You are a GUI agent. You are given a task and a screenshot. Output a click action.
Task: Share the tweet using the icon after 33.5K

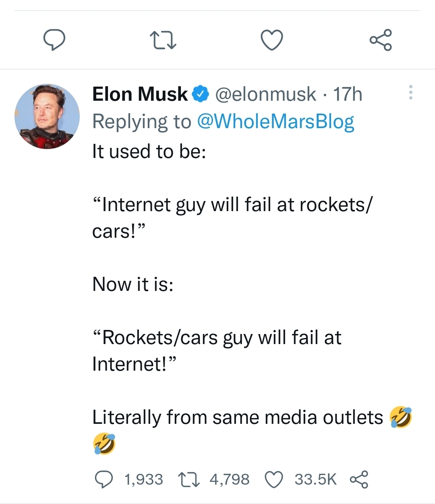point(358,479)
